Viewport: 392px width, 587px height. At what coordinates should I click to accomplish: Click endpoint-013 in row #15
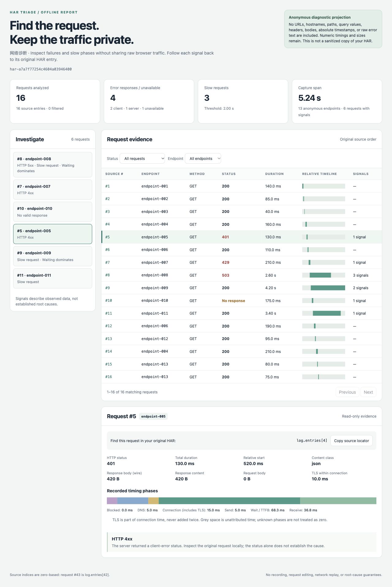click(155, 364)
